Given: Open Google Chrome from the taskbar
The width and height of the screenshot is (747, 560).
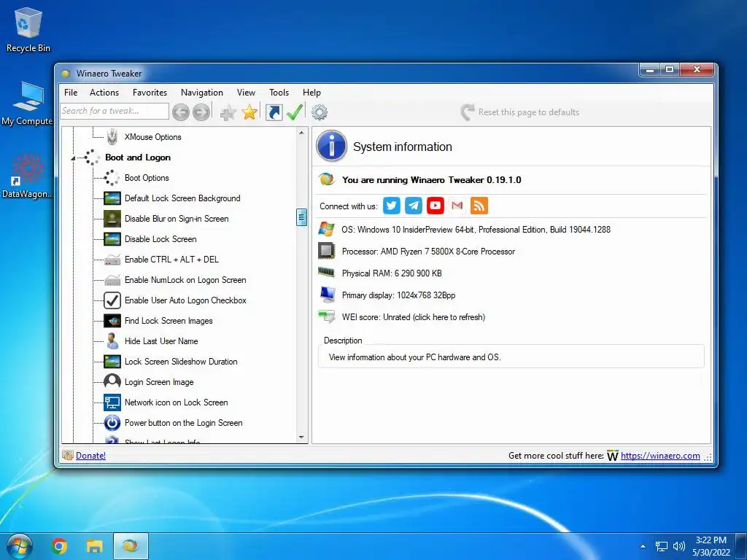Looking at the screenshot, I should (59, 545).
